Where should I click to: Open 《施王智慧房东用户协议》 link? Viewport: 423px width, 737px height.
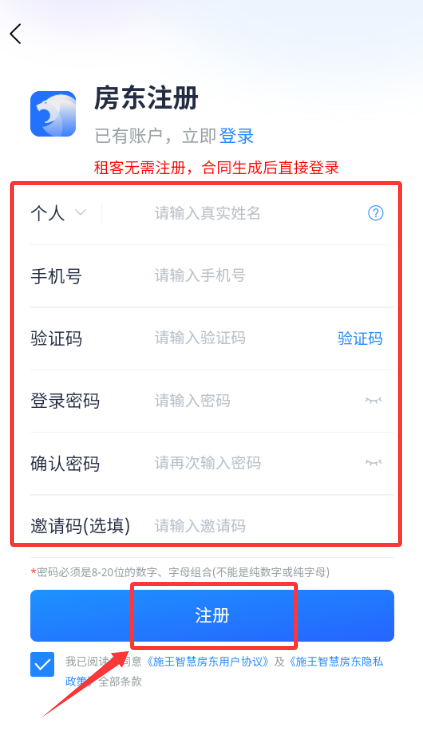tap(208, 662)
